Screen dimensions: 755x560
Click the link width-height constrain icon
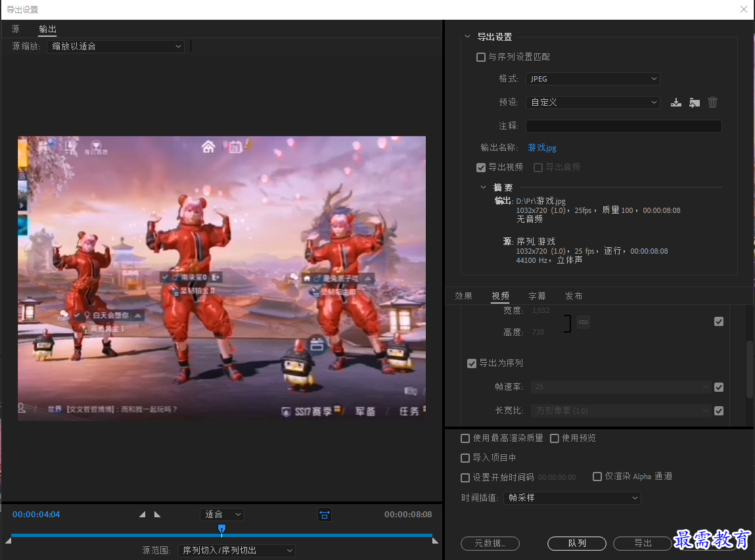(x=583, y=321)
